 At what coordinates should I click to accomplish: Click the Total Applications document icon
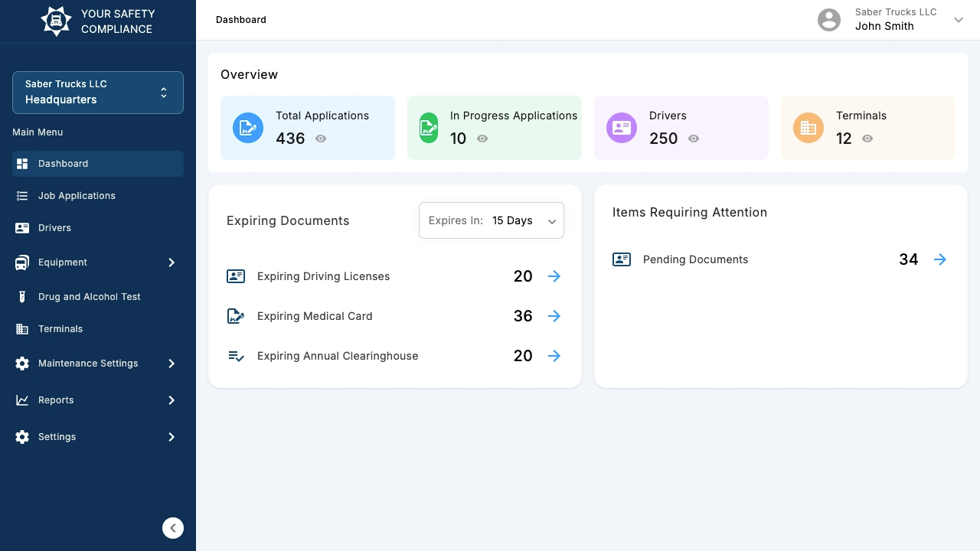point(248,128)
